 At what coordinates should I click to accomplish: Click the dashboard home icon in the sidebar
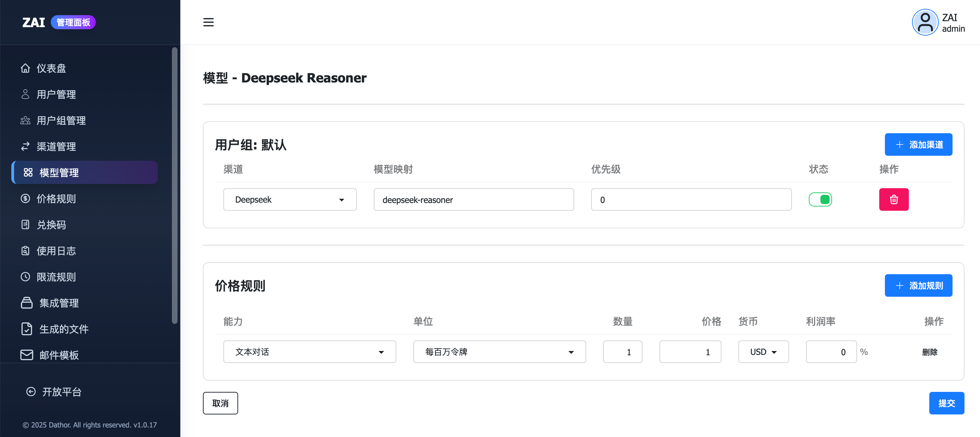tap(25, 68)
